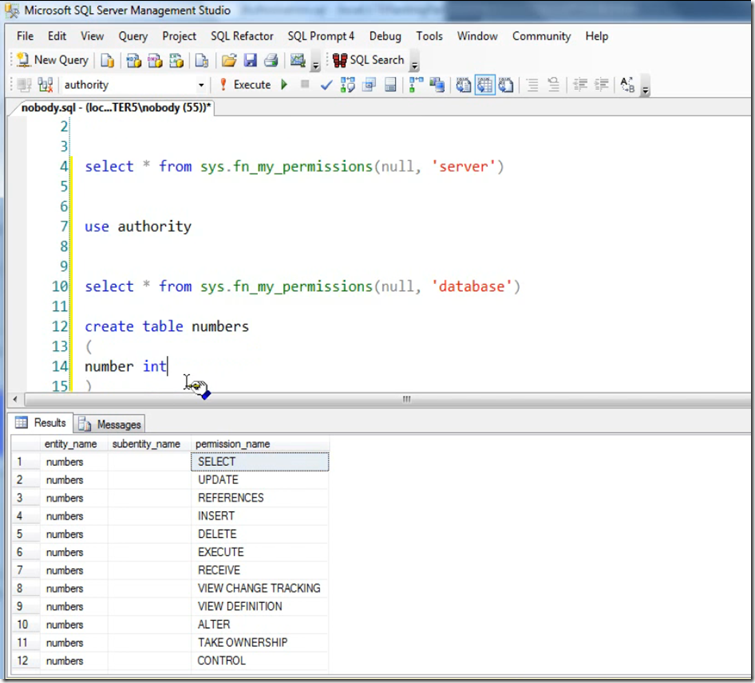Open the File menu
Screen dimensions: 755x683
tap(25, 36)
